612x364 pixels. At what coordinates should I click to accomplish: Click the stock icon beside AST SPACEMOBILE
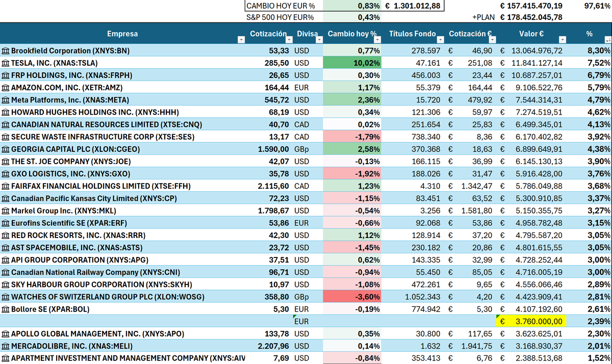click(6, 248)
